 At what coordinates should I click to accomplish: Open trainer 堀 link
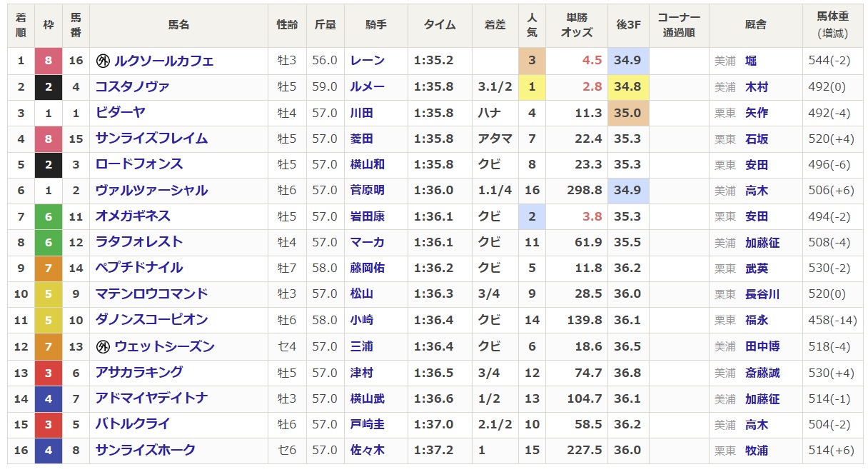(x=750, y=61)
